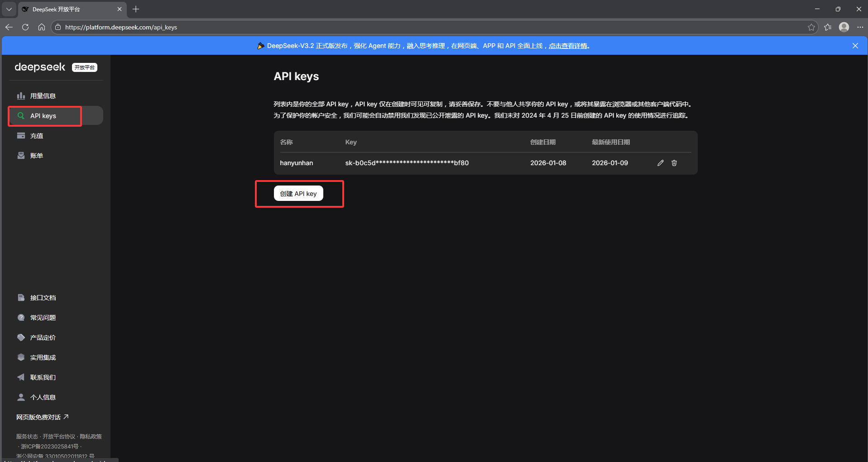
Task: Click the Key column header
Action: (351, 142)
